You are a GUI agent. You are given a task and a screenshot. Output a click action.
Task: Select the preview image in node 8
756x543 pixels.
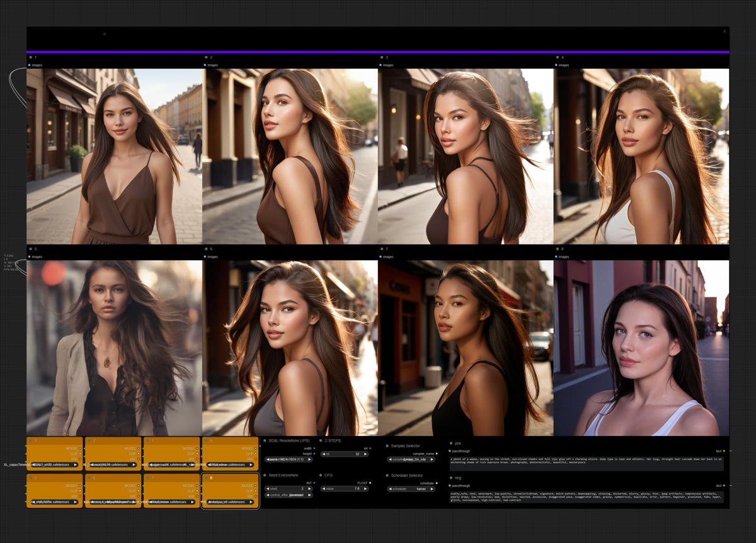(x=641, y=348)
